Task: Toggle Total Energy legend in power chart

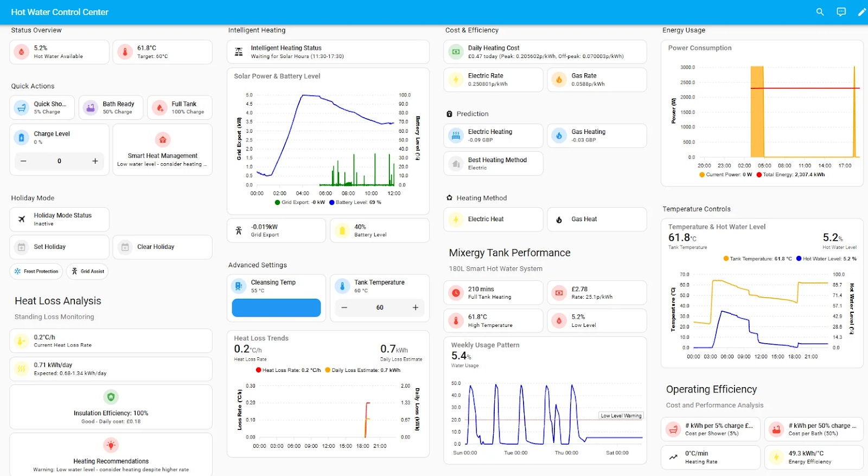Action: click(x=790, y=175)
